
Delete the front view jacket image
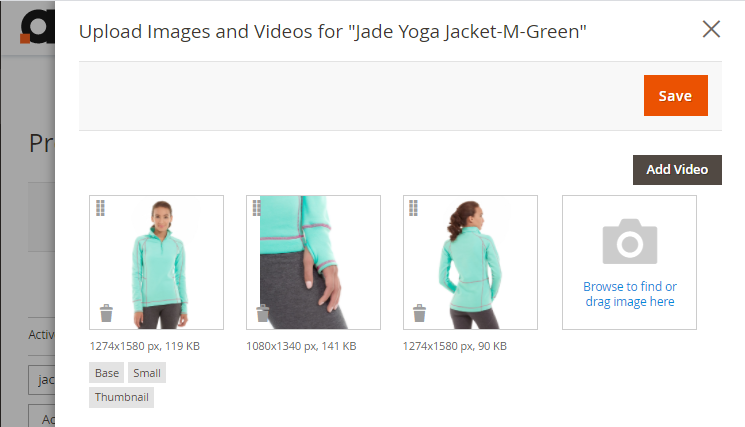click(x=106, y=313)
